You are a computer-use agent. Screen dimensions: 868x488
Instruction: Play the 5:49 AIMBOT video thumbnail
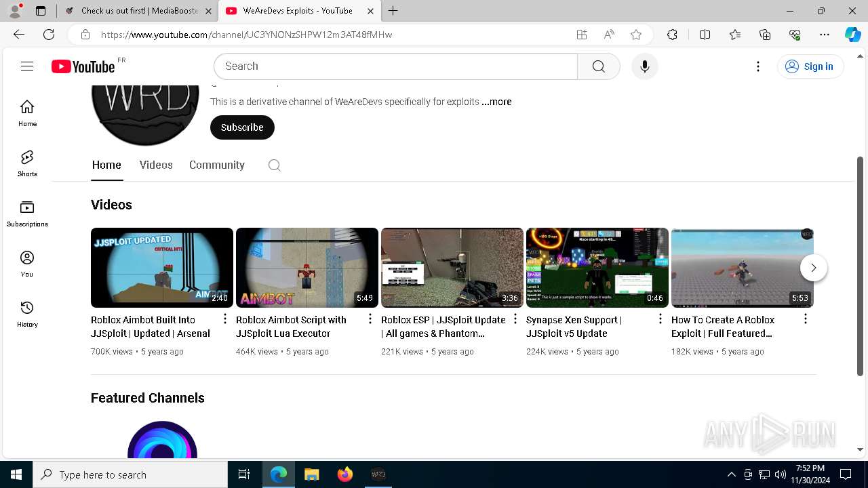pyautogui.click(x=307, y=268)
